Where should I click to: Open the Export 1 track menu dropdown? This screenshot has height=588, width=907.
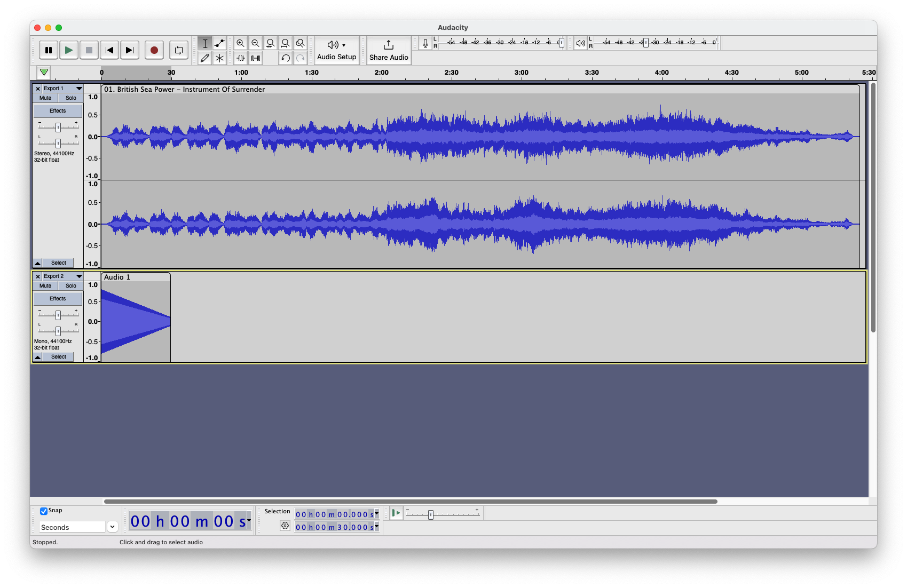tap(78, 89)
